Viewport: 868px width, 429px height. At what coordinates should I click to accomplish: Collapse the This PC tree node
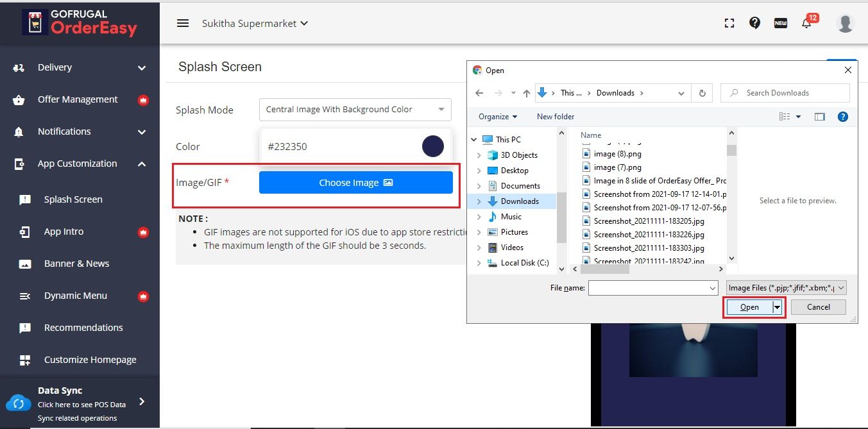pos(474,140)
